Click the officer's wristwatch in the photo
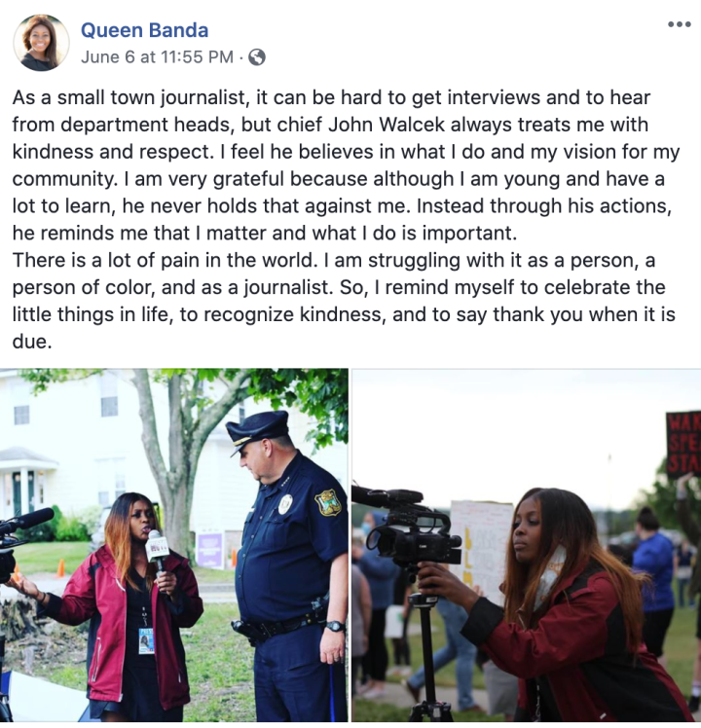 pyautogui.click(x=335, y=627)
